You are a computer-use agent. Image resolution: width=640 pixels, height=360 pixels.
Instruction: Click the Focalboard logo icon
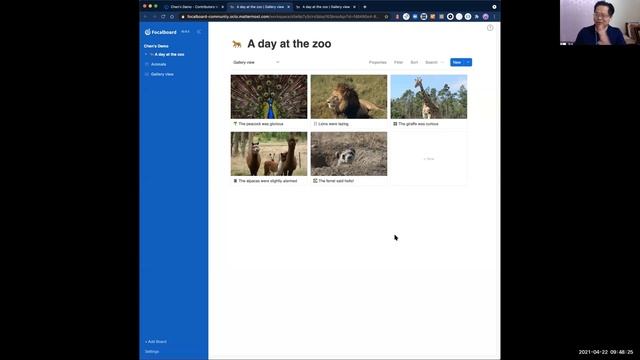[147, 32]
